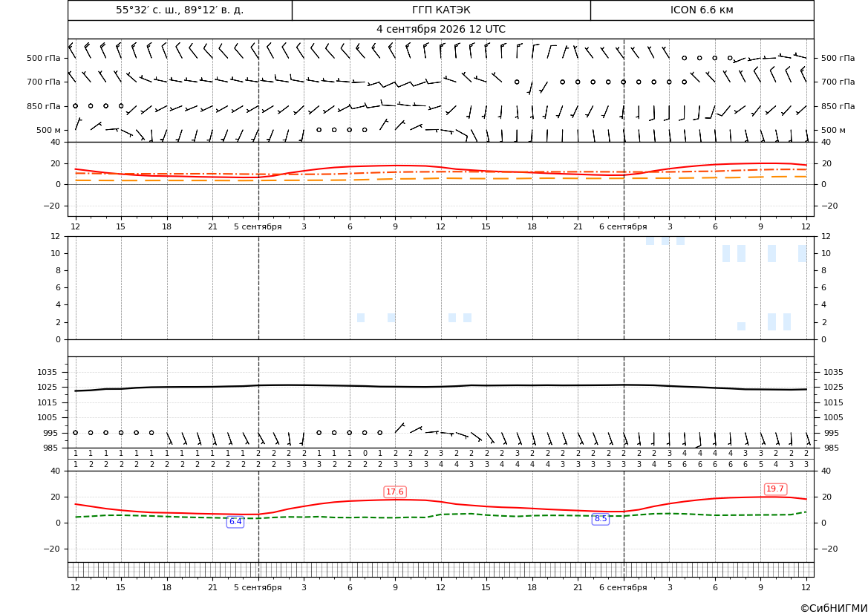Screen dimensions: 868x614
Task: Click the 6 сентября label under top chart
Action: click(x=623, y=226)
